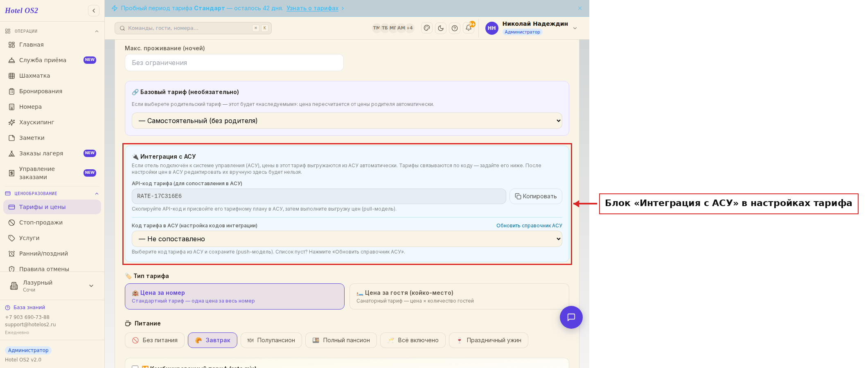The width and height of the screenshot is (868, 368).
Task: Open Хаускипинг in sidebar
Action: click(52, 122)
